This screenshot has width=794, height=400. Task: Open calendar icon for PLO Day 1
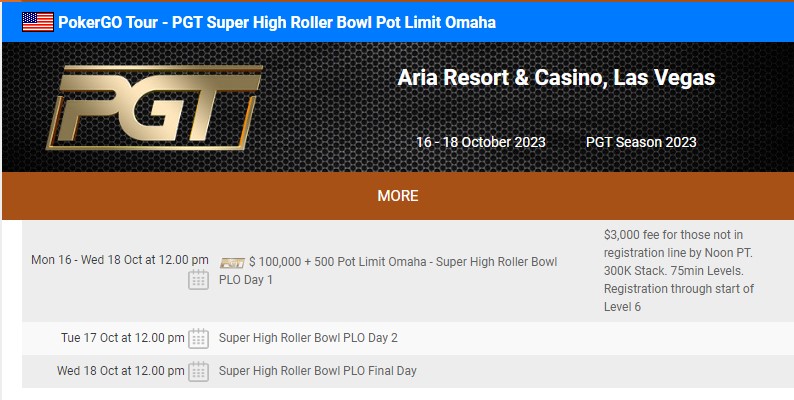point(198,279)
